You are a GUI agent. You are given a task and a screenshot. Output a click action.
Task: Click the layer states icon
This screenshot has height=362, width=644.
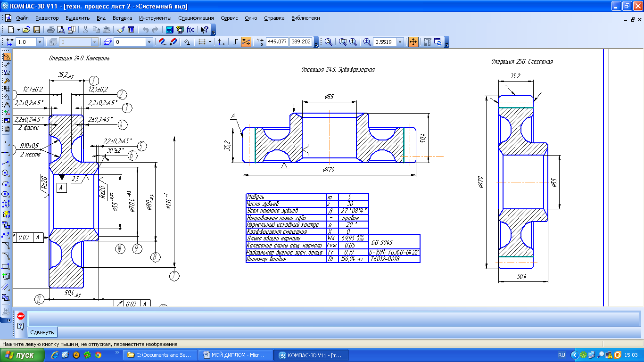[107, 42]
